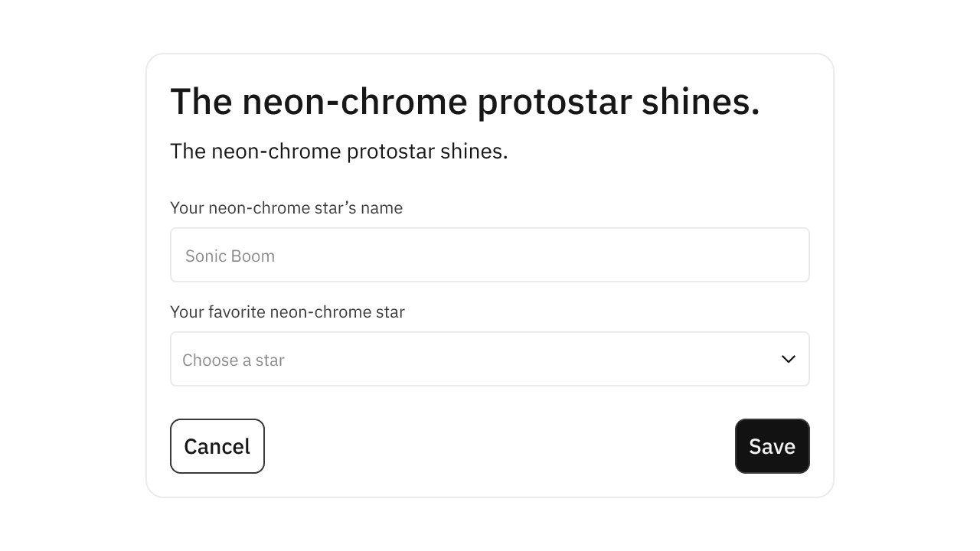Click the "Sonic Boom" placeholder text
980x551 pixels.
[x=230, y=256]
